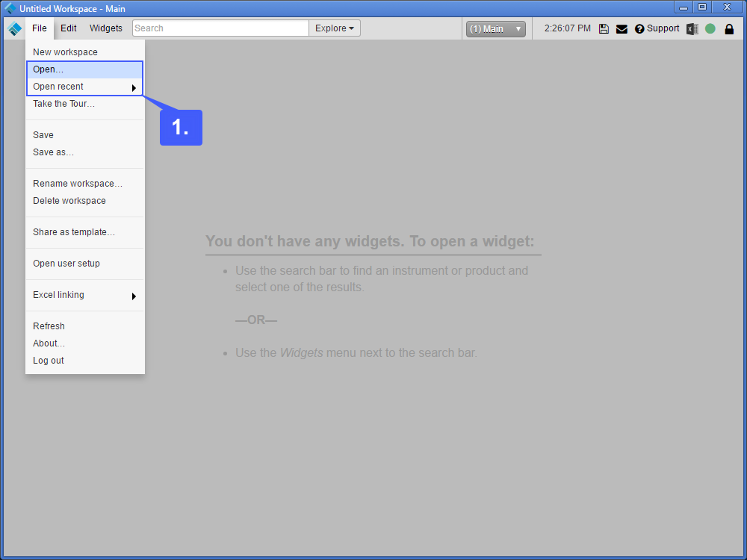Open the Widgets menu
The image size is (747, 560).
coord(106,28)
